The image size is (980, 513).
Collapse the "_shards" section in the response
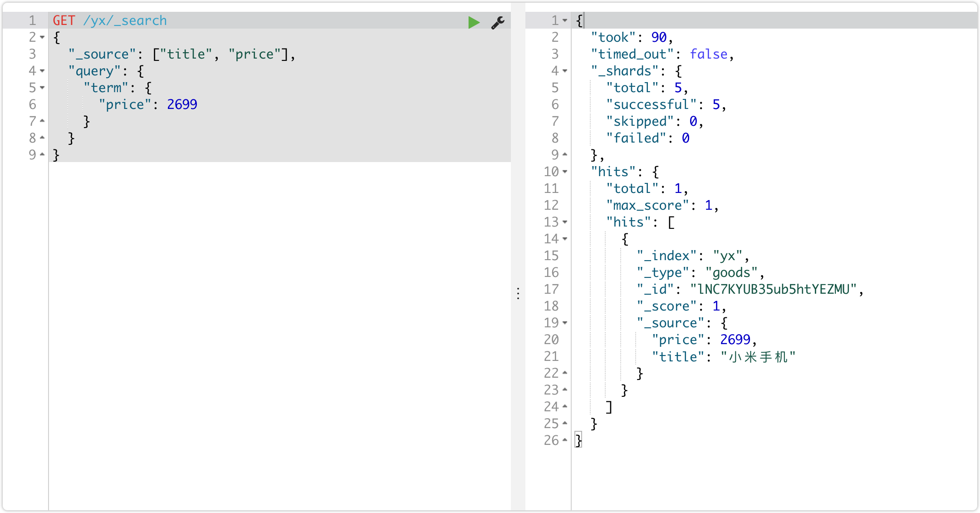[564, 71]
